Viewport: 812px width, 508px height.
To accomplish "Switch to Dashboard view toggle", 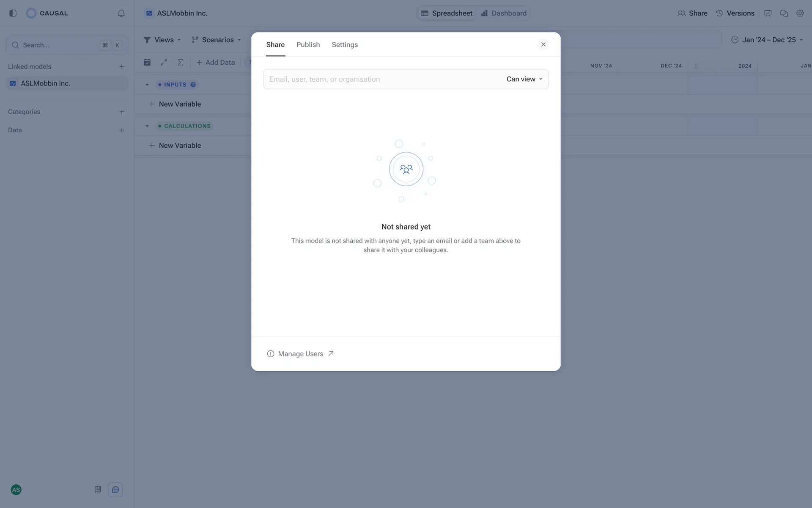I will click(x=504, y=13).
